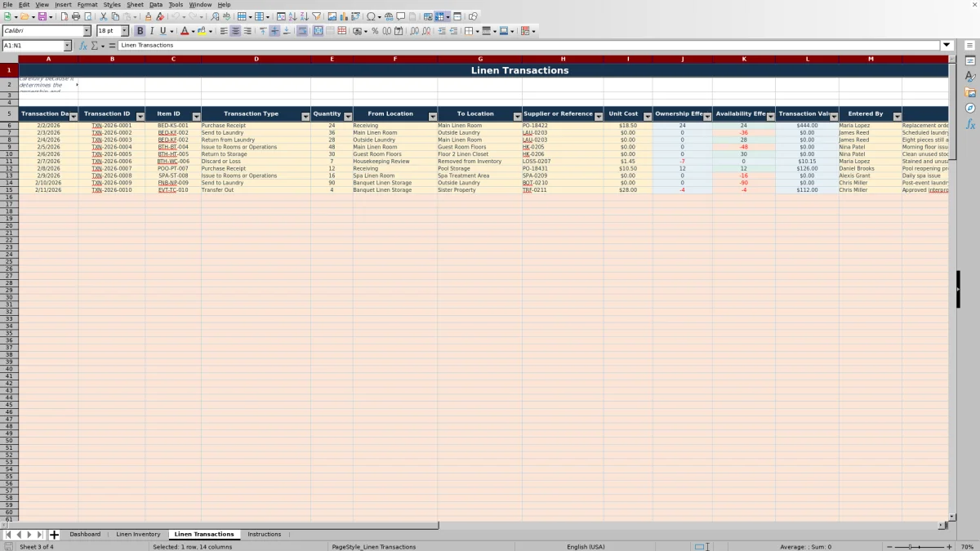Click cell with Maria Lopez in row 6

[870, 126]
